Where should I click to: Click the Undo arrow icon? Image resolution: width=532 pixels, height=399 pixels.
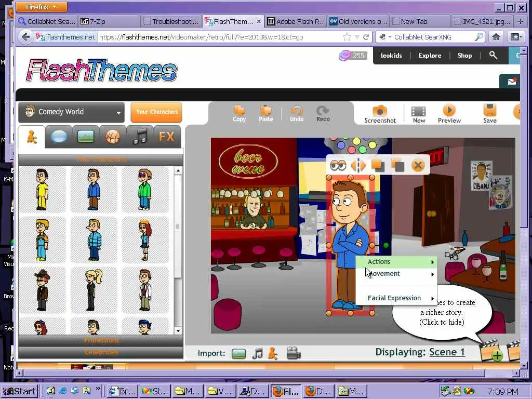[x=297, y=113]
